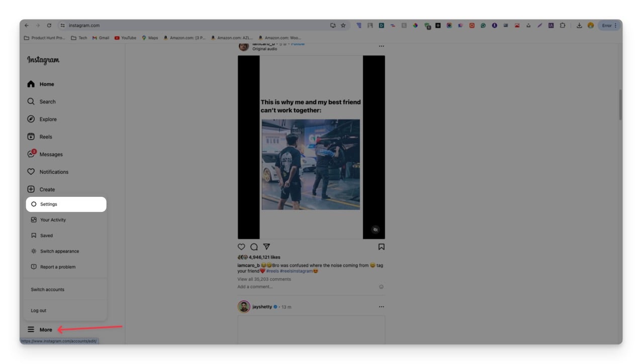Open the Saved menu entry
Viewport: 642px width, 364px height.
[x=66, y=235]
